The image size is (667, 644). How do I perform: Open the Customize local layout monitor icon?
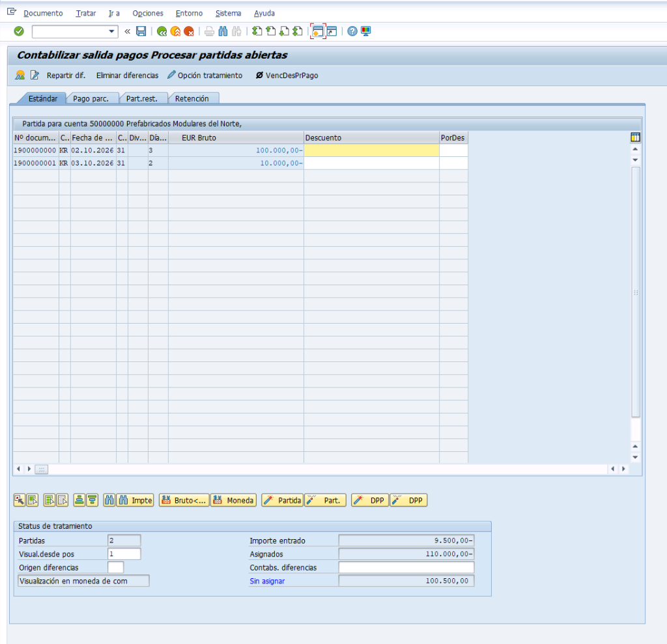(366, 31)
